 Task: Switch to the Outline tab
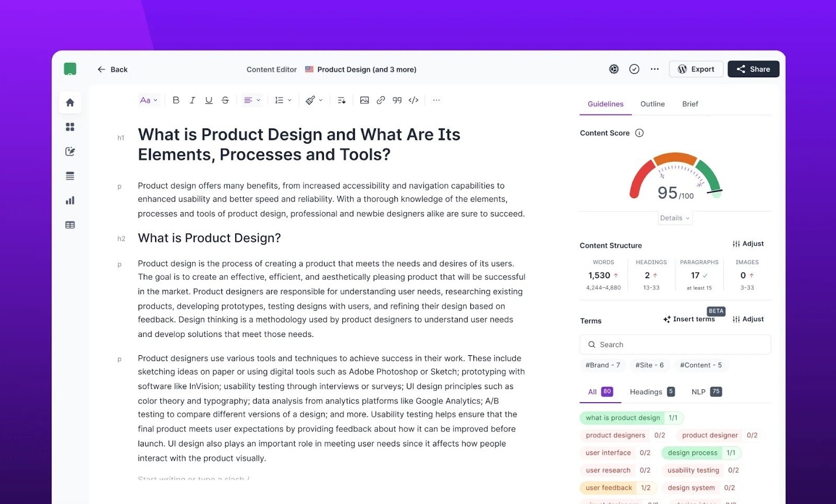652,104
